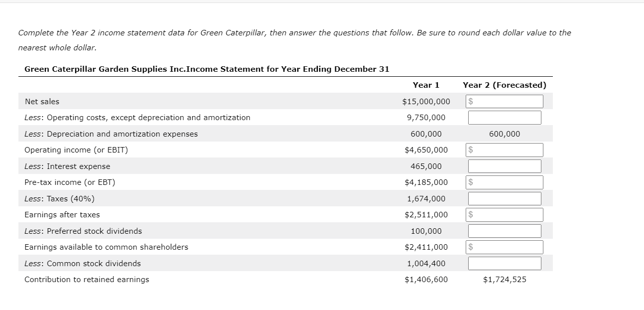Click the Earnings after taxes input field
The width and height of the screenshot is (644, 310).
[x=504, y=214]
